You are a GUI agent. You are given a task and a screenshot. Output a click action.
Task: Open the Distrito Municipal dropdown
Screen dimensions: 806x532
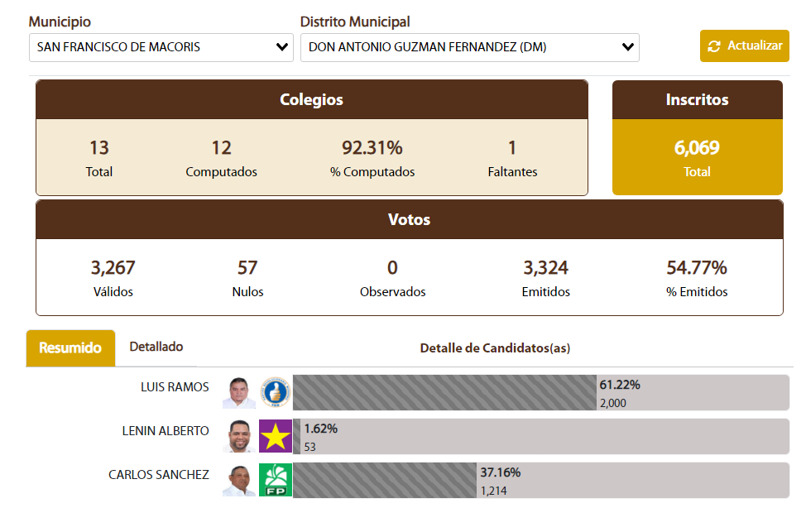click(469, 47)
